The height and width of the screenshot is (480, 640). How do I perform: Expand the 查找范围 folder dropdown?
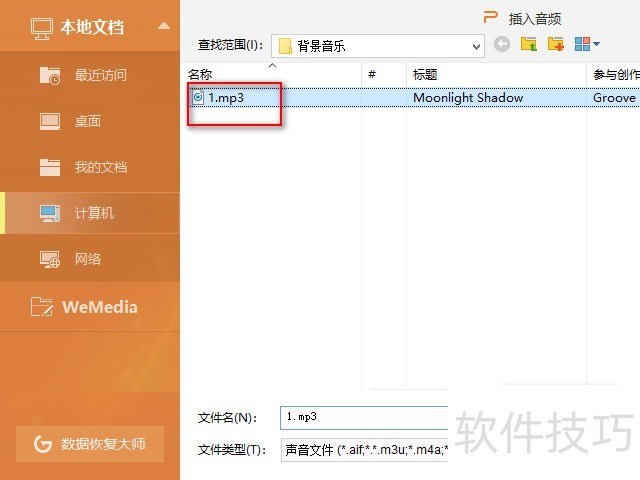coord(476,46)
